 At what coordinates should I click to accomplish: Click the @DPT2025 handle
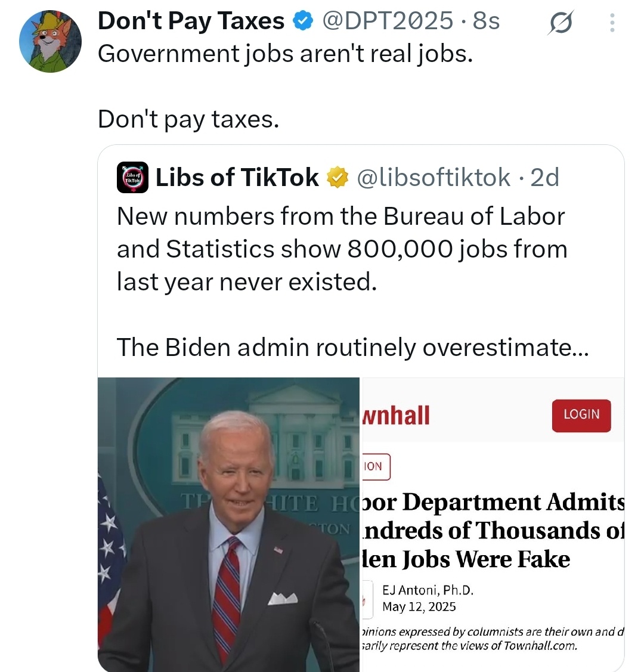[388, 20]
